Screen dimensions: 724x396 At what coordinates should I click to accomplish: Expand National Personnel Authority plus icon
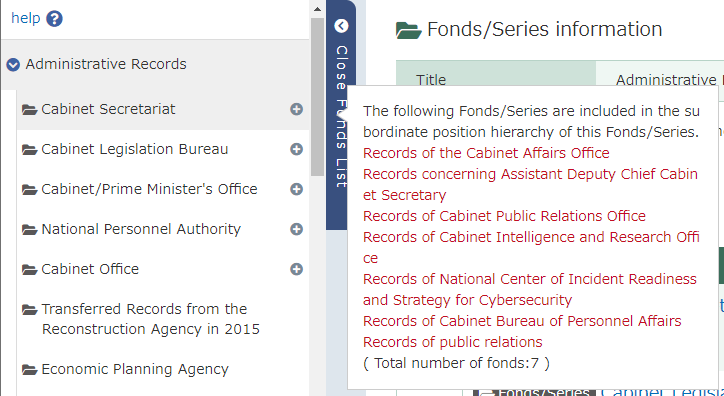click(296, 229)
